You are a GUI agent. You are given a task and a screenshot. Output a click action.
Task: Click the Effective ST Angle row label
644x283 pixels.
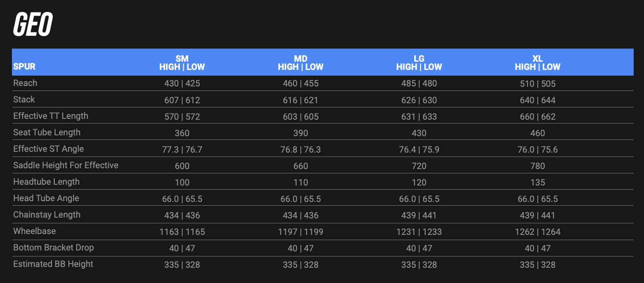48,149
